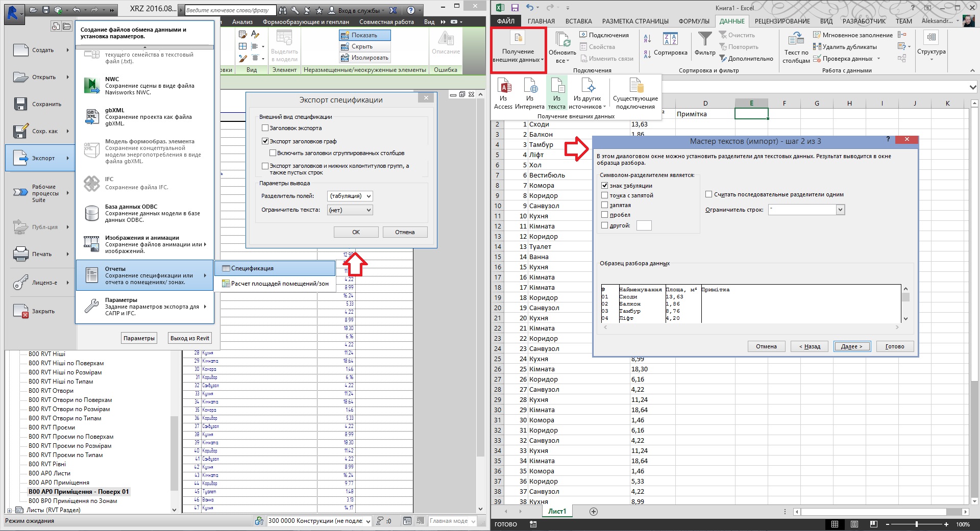980x531 pixels.
Task: Open the ФАЙЛ tab in Excel
Action: (505, 21)
